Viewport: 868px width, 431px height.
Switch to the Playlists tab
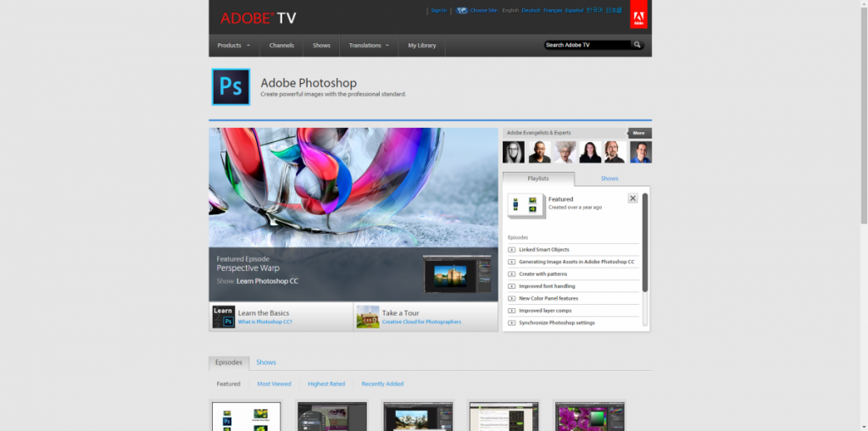[x=538, y=179]
